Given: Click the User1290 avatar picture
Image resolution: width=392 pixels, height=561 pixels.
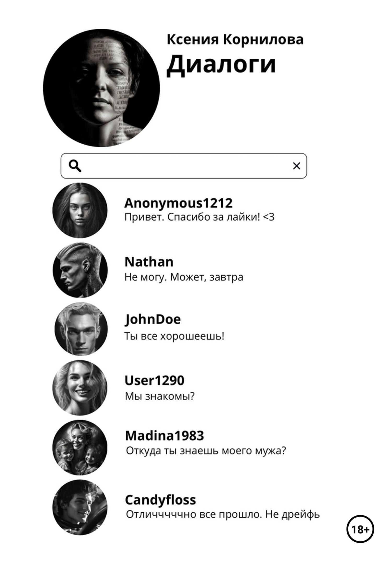Looking at the screenshot, I should [x=80, y=388].
